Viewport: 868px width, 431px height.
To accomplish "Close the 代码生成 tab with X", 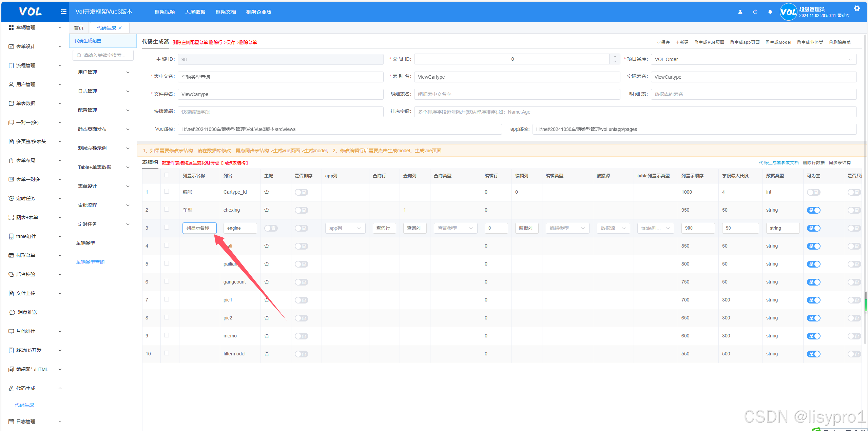I will (120, 28).
